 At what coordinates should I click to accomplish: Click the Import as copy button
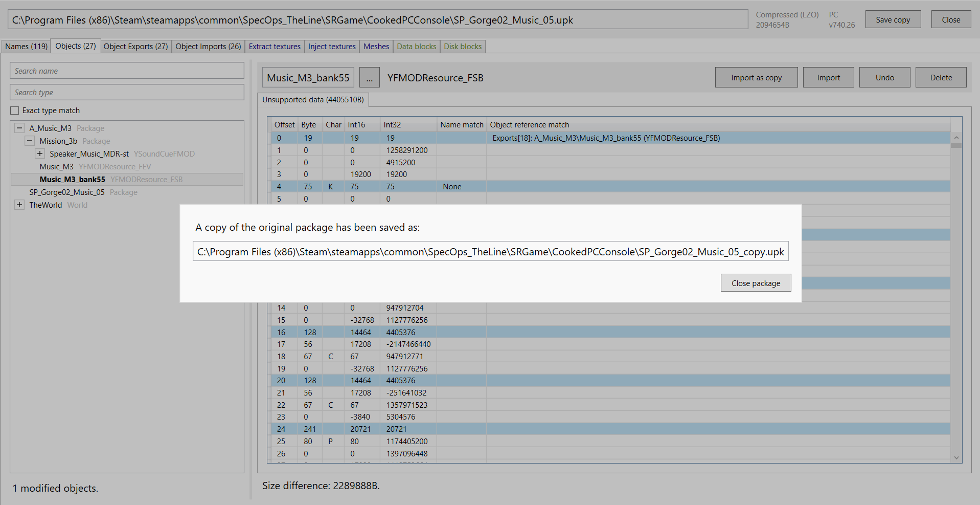pyautogui.click(x=756, y=78)
